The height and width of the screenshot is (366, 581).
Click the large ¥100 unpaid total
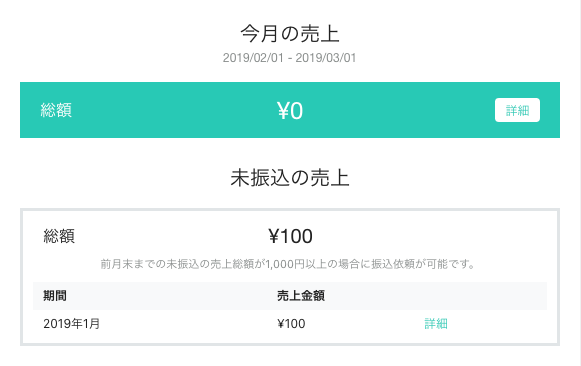point(290,236)
